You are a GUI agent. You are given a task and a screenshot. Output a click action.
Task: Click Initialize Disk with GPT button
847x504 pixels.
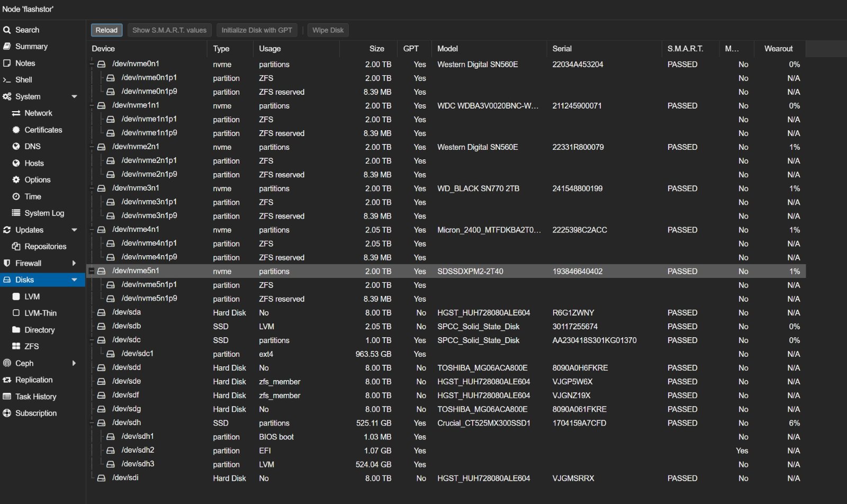[x=257, y=30]
